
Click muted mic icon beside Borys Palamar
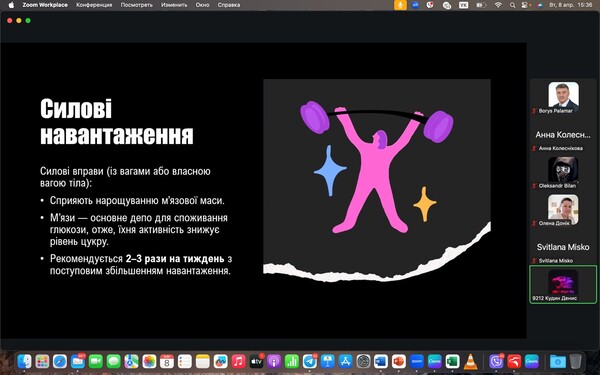pos(534,111)
